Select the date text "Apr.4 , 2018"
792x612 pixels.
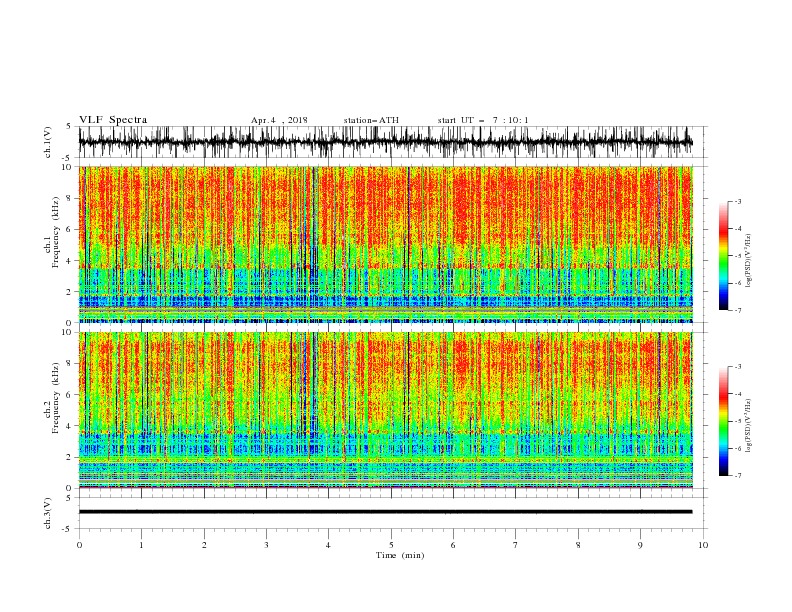point(279,120)
